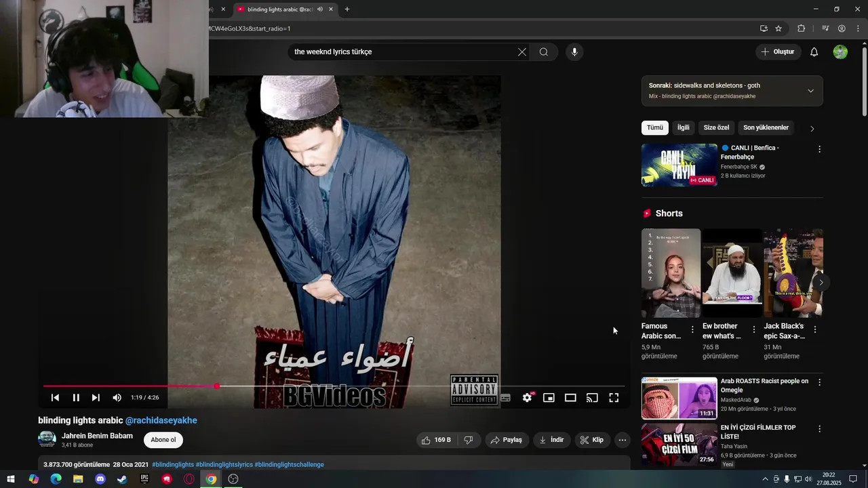This screenshot has width=868, height=488.
Task: Open the channel avatar below the title
Action: point(47,439)
